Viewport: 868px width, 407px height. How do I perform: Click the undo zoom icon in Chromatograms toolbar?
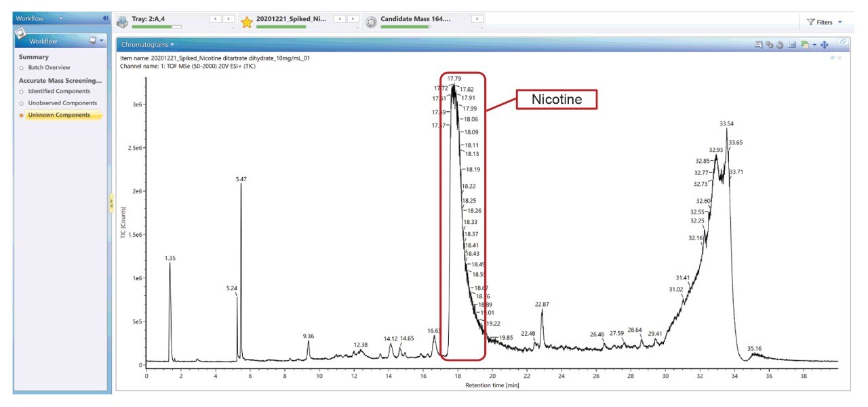[778, 43]
